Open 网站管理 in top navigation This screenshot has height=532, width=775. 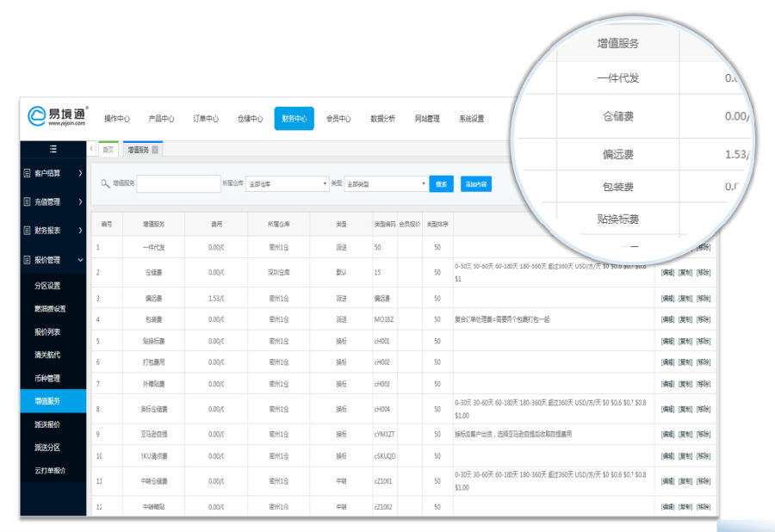[x=427, y=119]
